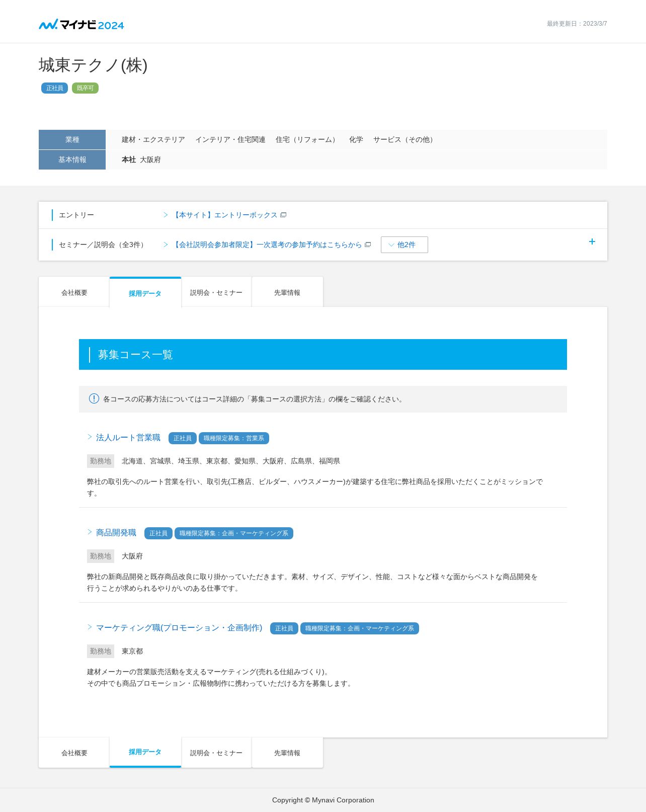Image resolution: width=646 pixels, height=812 pixels.
Task: Switch to bottom 会社概要 tab
Action: click(x=74, y=753)
